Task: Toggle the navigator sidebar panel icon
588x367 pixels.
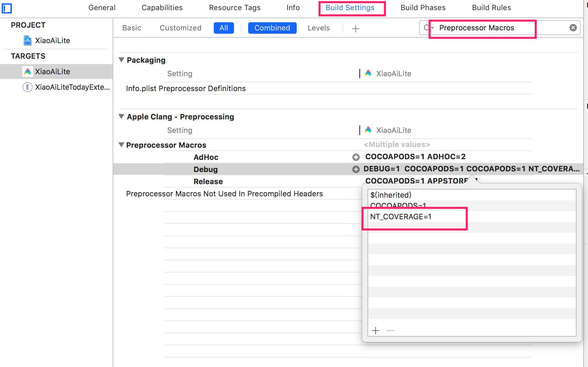Action: click(7, 8)
